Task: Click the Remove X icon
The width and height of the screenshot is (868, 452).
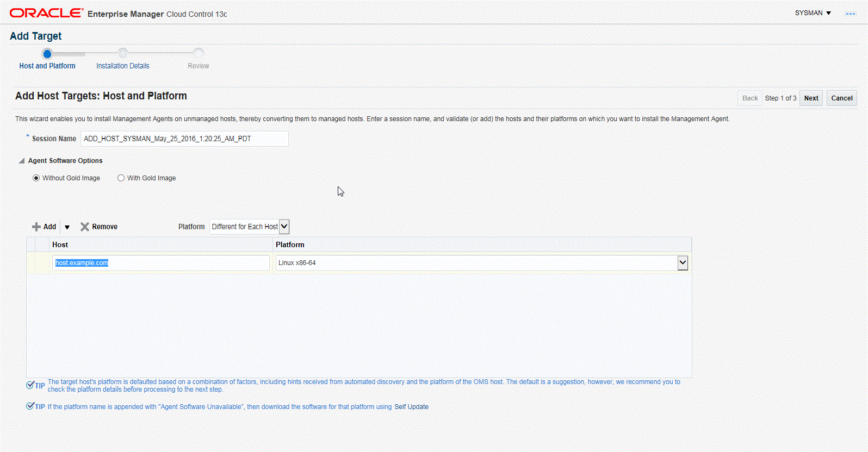Action: click(x=85, y=227)
